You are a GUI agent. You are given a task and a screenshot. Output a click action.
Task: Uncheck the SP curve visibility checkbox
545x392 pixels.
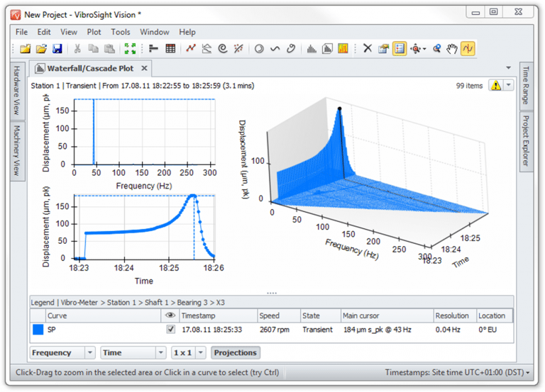click(170, 330)
